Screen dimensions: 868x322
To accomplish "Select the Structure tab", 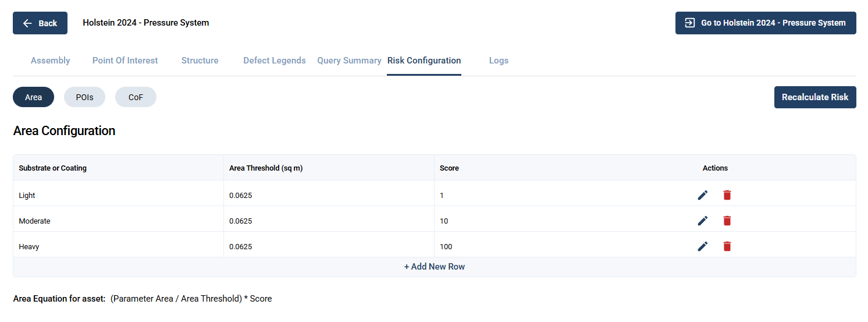I will click(200, 61).
